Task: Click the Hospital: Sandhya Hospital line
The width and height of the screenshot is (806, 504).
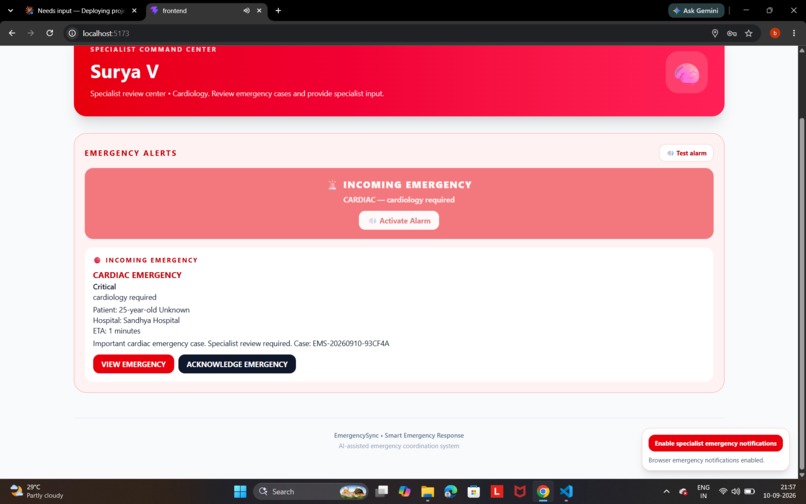Action: click(136, 320)
